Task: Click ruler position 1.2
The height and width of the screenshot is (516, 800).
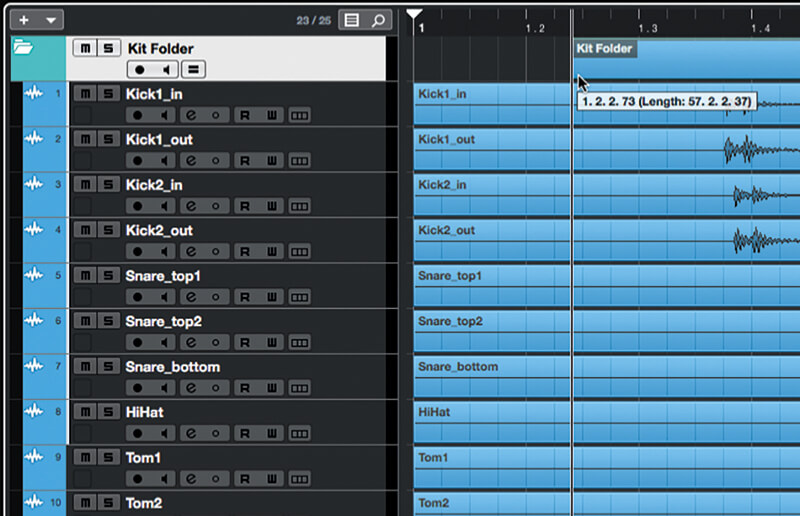Action: pyautogui.click(x=535, y=29)
